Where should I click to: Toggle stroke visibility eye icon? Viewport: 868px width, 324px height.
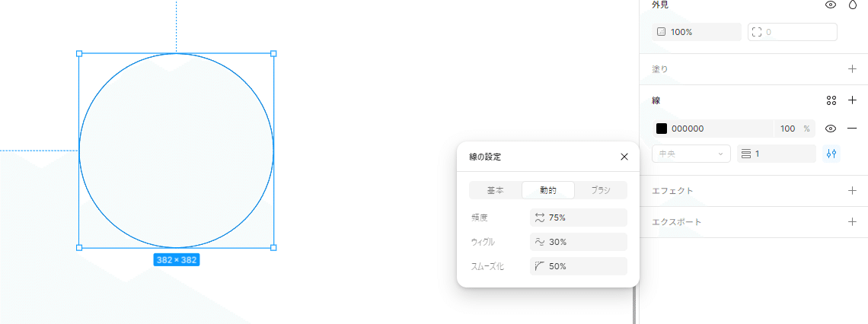pyautogui.click(x=831, y=129)
